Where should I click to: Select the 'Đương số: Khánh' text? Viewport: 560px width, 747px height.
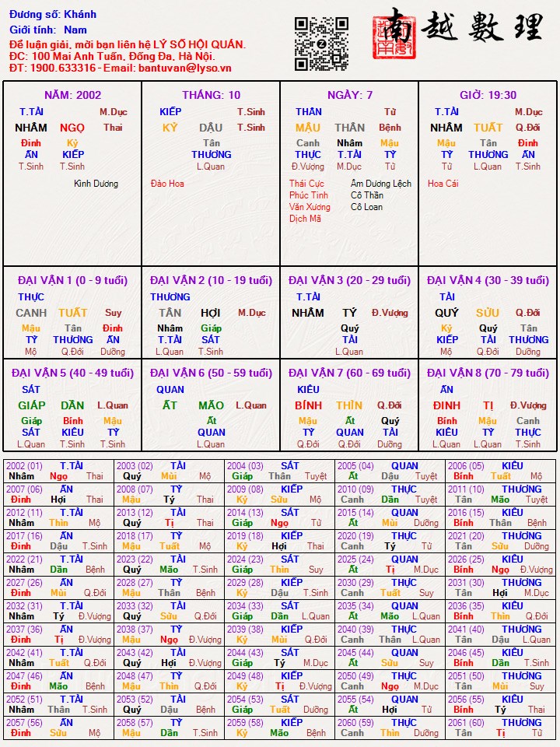tap(53, 14)
